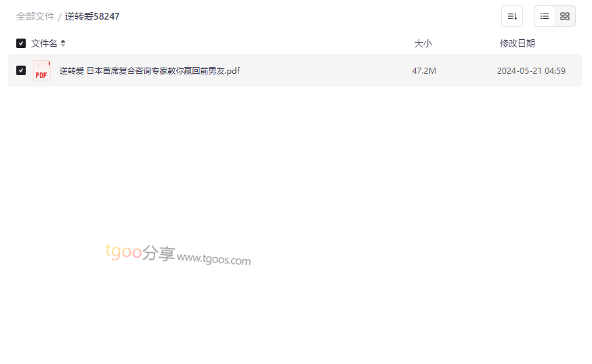
Task: Switch to grid thumbnail view
Action: [x=564, y=16]
